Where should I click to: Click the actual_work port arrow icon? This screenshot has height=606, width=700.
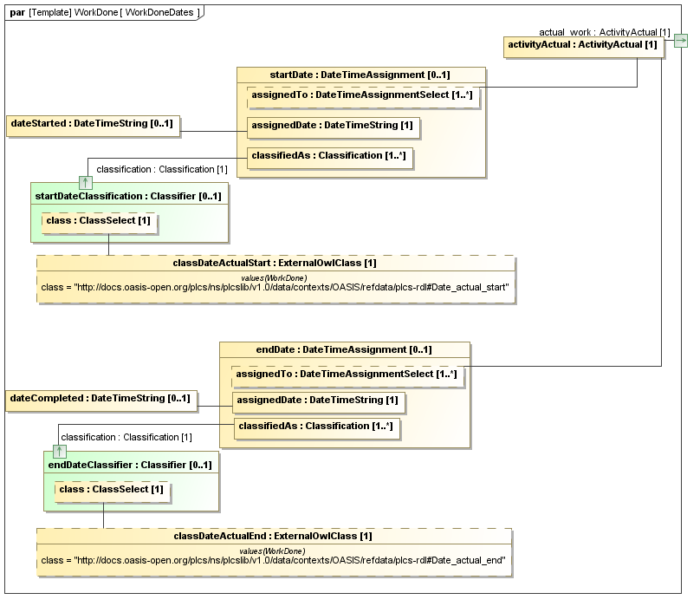(680, 41)
